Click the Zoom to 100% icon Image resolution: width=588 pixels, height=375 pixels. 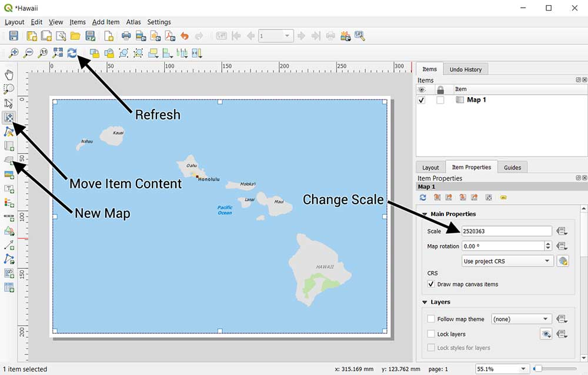43,53
